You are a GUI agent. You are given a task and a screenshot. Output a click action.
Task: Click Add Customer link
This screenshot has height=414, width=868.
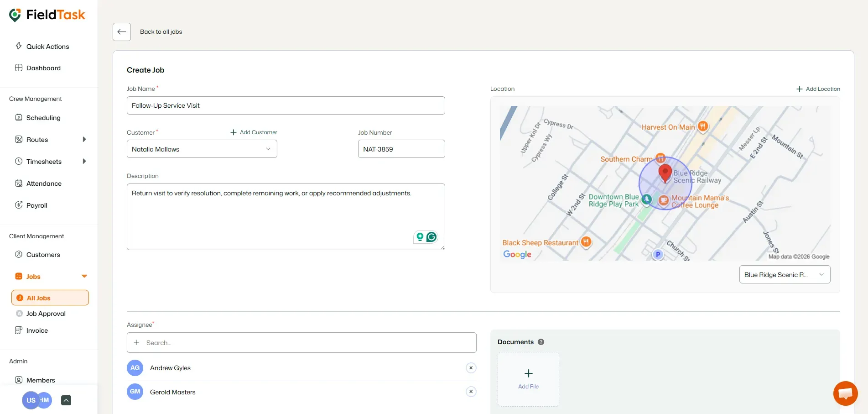[x=254, y=132]
